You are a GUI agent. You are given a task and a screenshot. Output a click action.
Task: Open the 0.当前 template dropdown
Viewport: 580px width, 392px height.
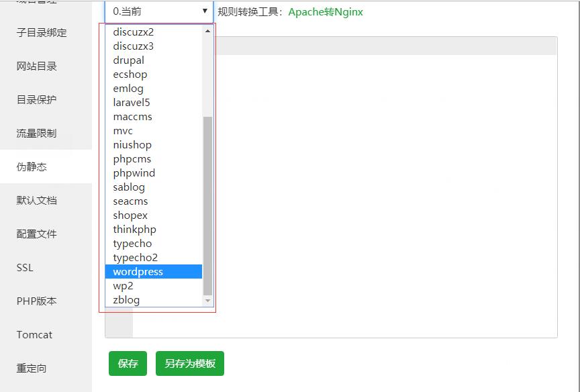pos(159,11)
